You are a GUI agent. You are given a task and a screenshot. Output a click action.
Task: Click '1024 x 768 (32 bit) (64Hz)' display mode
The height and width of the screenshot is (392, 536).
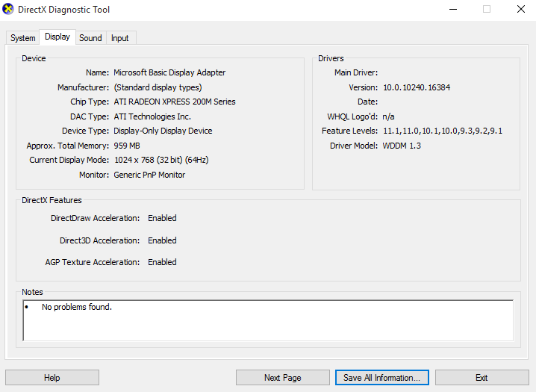[161, 160]
